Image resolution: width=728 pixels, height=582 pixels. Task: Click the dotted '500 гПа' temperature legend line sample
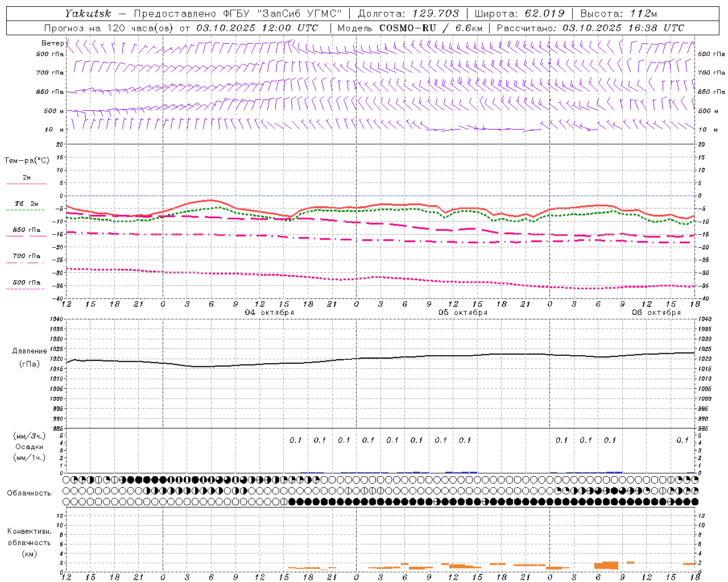click(25, 289)
